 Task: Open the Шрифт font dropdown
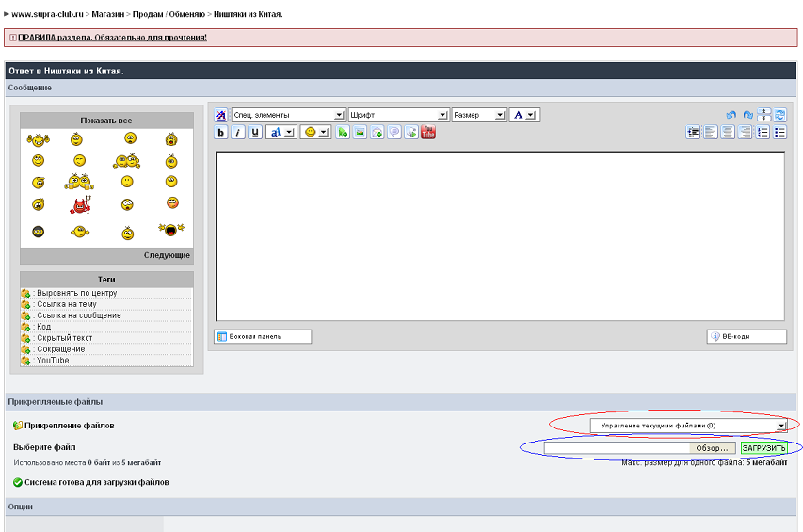tap(398, 115)
